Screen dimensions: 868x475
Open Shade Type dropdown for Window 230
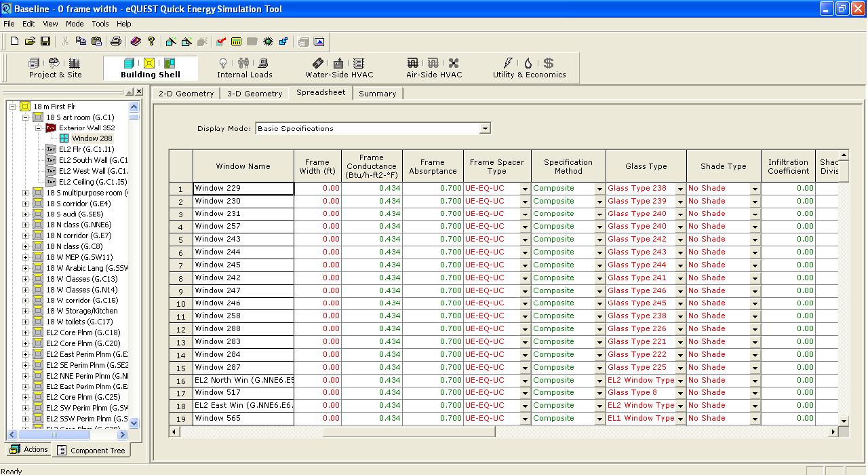click(x=754, y=202)
